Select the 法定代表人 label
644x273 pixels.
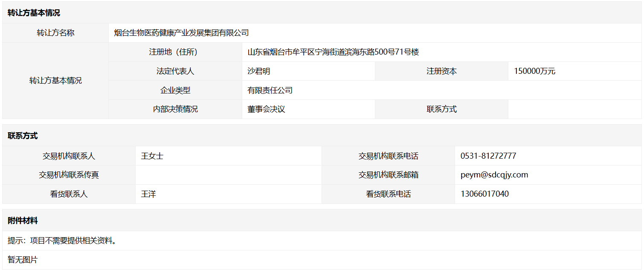pos(175,71)
